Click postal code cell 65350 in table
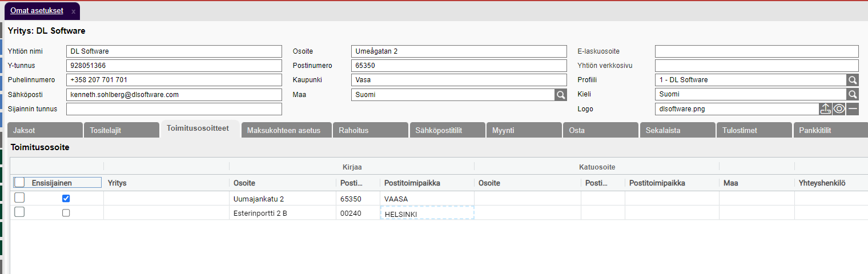The width and height of the screenshot is (868, 274). (x=357, y=199)
